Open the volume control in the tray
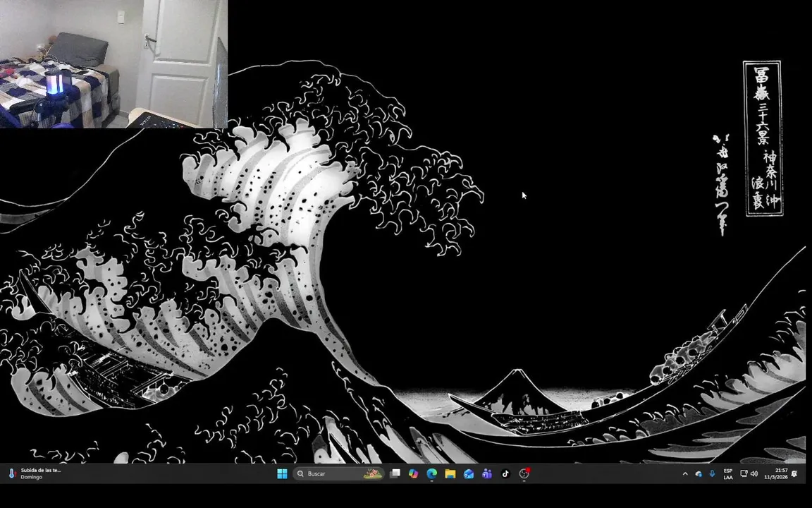Viewport: 812px width, 508px height. click(x=754, y=474)
